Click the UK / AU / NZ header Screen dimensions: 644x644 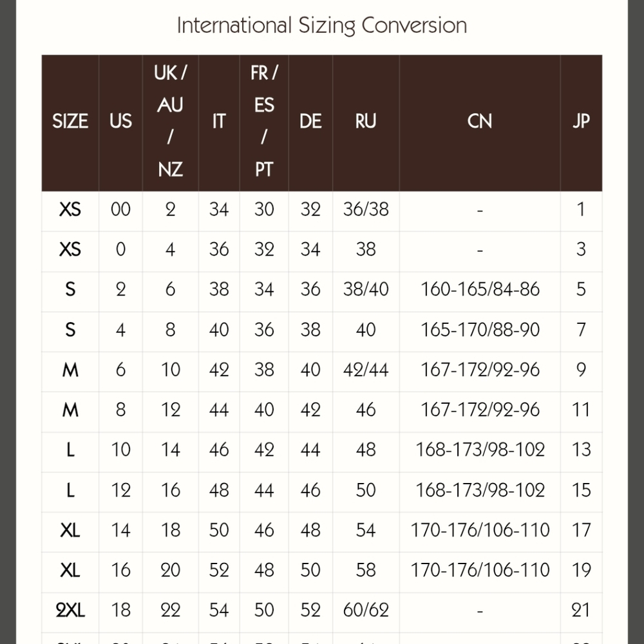coord(170,121)
